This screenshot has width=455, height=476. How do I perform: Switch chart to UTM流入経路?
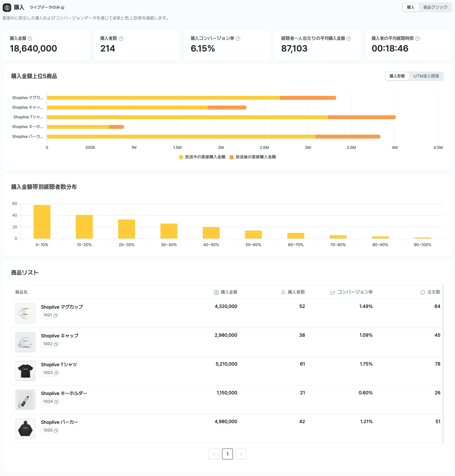click(x=426, y=76)
